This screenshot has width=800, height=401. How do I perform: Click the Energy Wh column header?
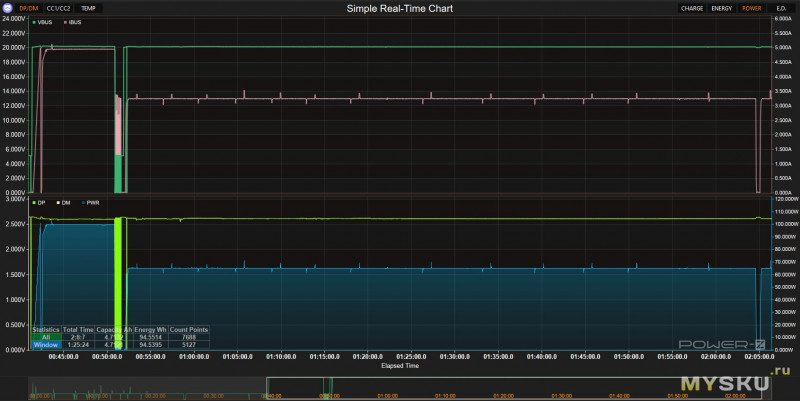coord(150,328)
